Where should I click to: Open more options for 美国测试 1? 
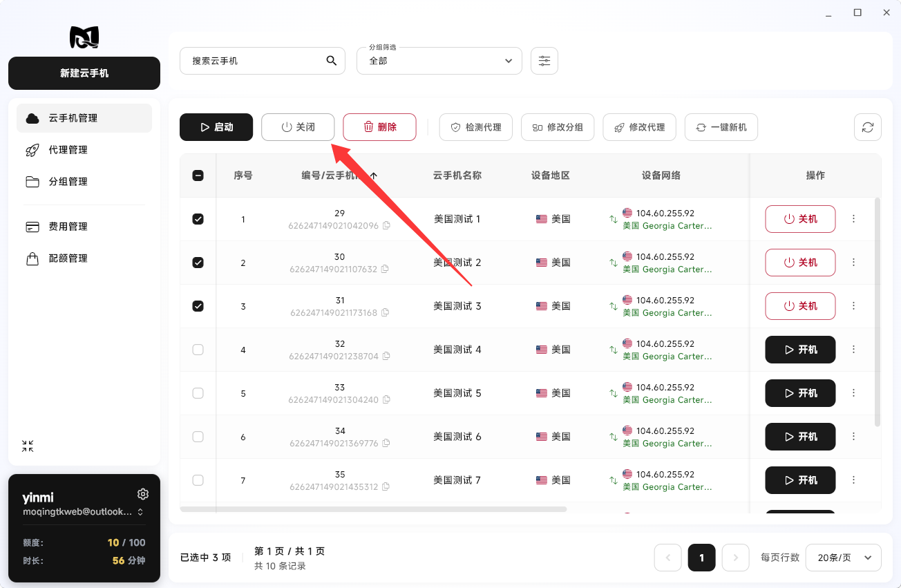tap(853, 219)
